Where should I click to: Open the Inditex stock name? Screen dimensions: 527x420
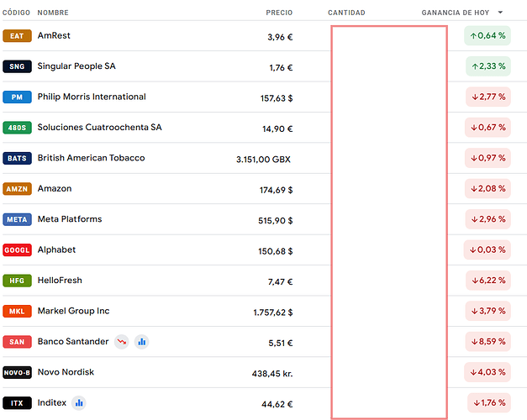coord(52,402)
